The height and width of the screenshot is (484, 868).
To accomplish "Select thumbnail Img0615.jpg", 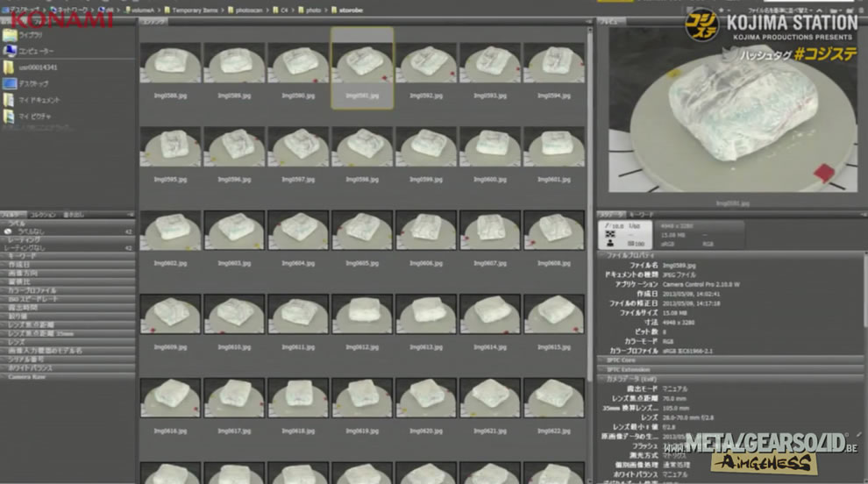I will [x=554, y=314].
